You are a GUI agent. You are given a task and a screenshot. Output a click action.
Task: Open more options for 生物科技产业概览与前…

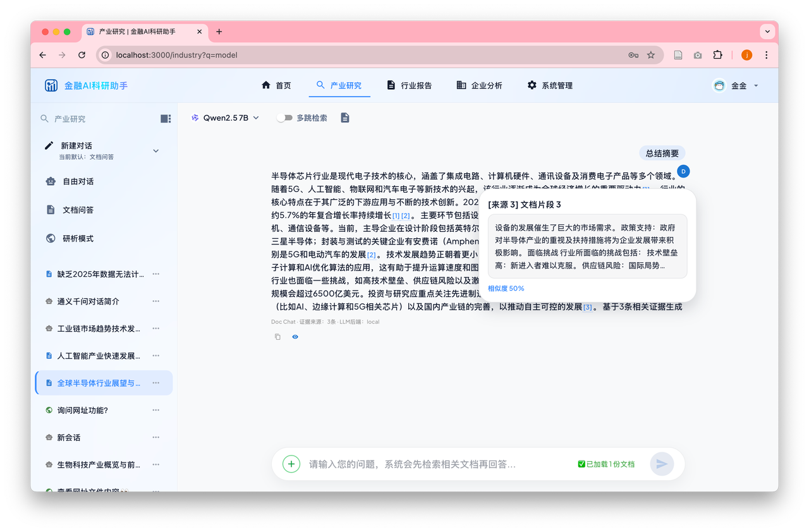click(x=156, y=464)
